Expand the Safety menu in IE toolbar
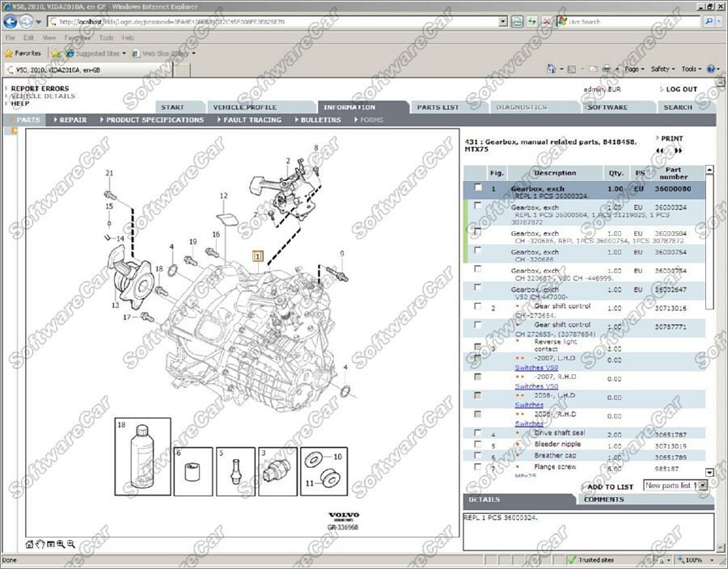The width and height of the screenshot is (728, 569). (x=663, y=70)
